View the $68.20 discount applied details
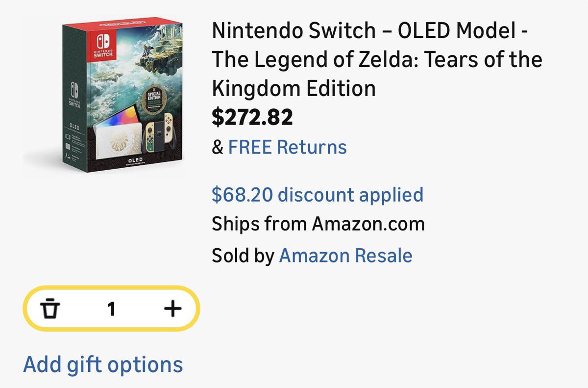This screenshot has height=388, width=588. (x=318, y=195)
